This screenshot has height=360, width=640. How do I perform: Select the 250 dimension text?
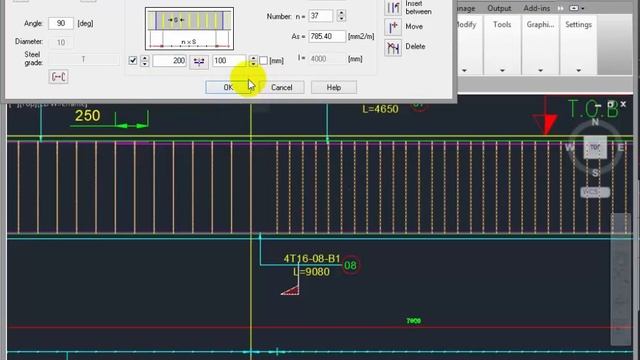click(x=87, y=116)
